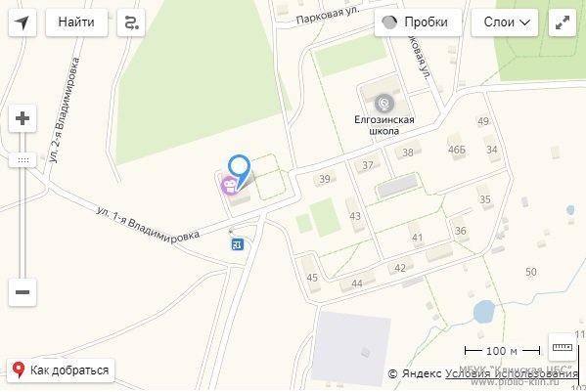Open the Слои layers dropdown

505,22
